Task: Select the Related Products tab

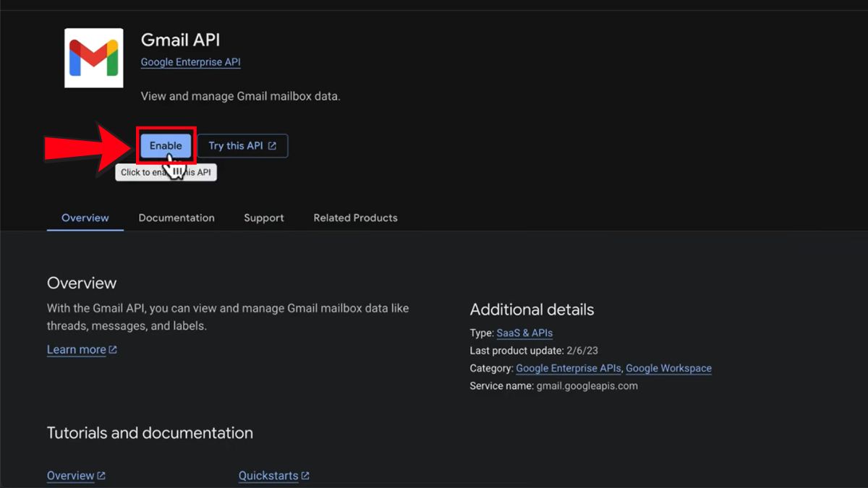Action: click(355, 218)
